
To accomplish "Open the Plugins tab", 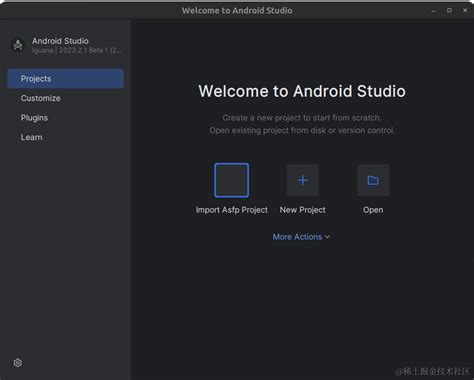I will pyautogui.click(x=66, y=118).
